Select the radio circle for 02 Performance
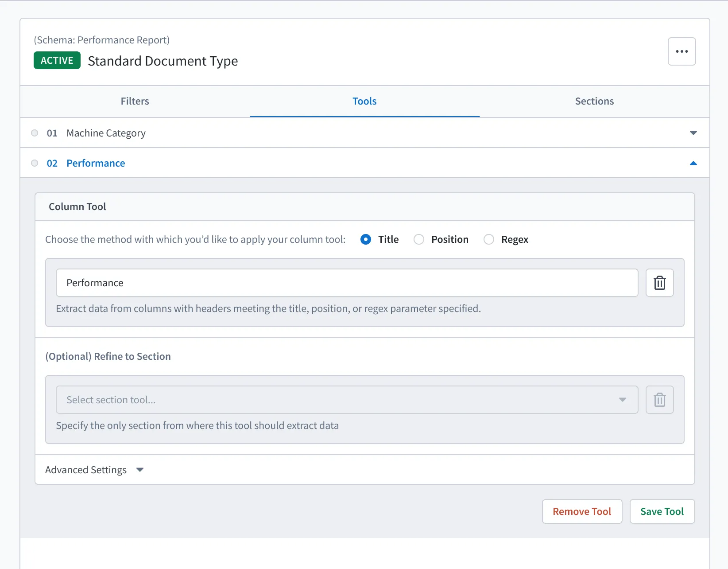728x569 pixels. (x=35, y=163)
